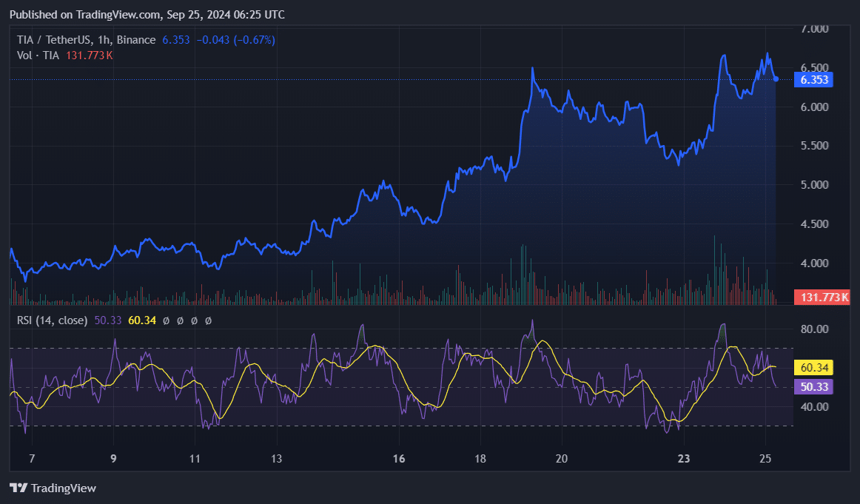Click the Published on TradingView.com header text
The image size is (860, 504).
point(147,15)
